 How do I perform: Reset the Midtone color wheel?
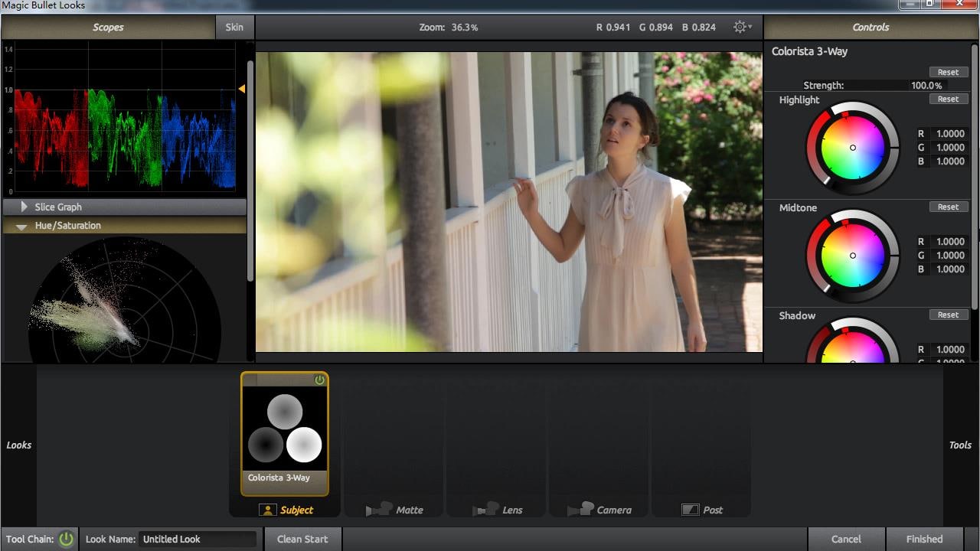tap(948, 207)
